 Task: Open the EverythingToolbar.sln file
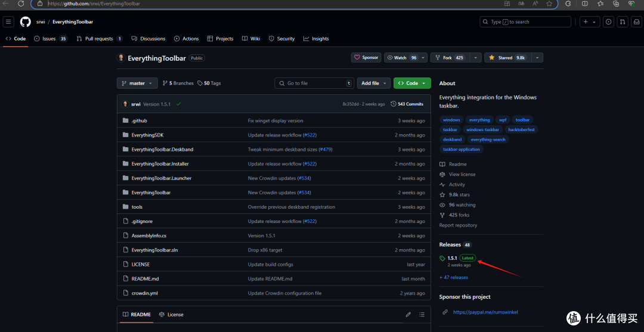pyautogui.click(x=154, y=250)
